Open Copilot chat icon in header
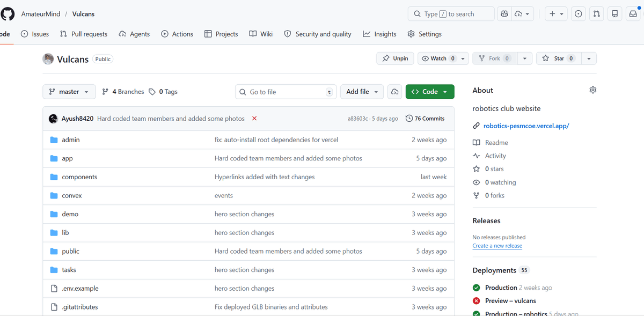This screenshot has height=316, width=644. [x=504, y=14]
